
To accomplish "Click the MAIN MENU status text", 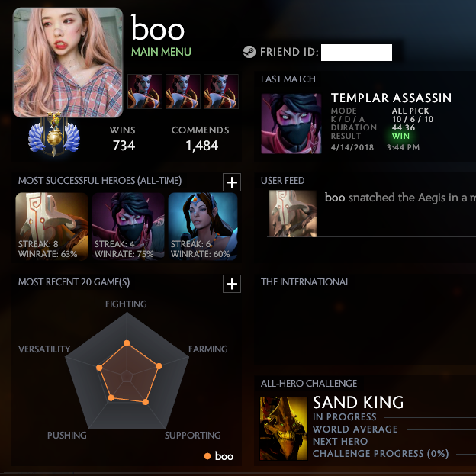I will [161, 52].
